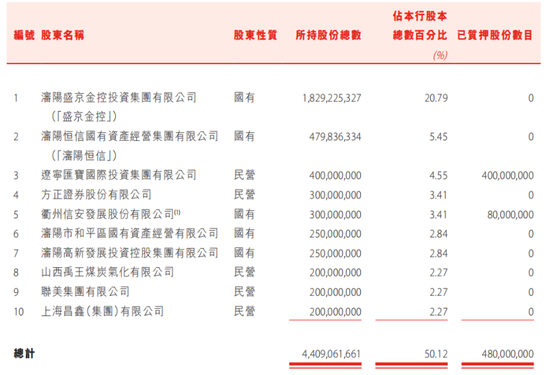The width and height of the screenshot is (550, 375).
Task: Select the 瀋陽盛京金控投資集團有限公司 shareholder name
Action: pos(119,97)
